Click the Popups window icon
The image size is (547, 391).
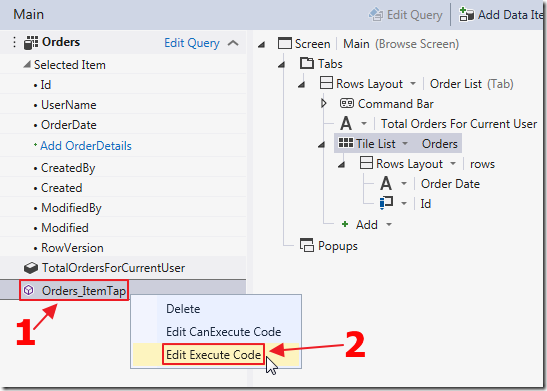307,245
